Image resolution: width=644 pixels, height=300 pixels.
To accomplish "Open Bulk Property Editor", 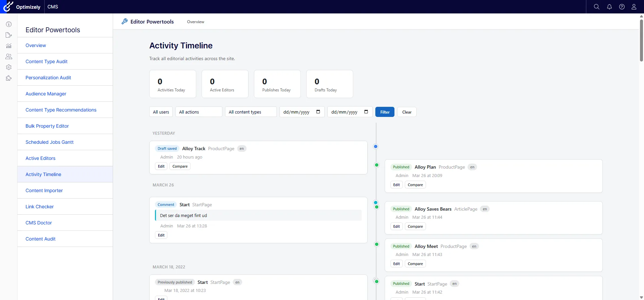I will tap(65, 126).
